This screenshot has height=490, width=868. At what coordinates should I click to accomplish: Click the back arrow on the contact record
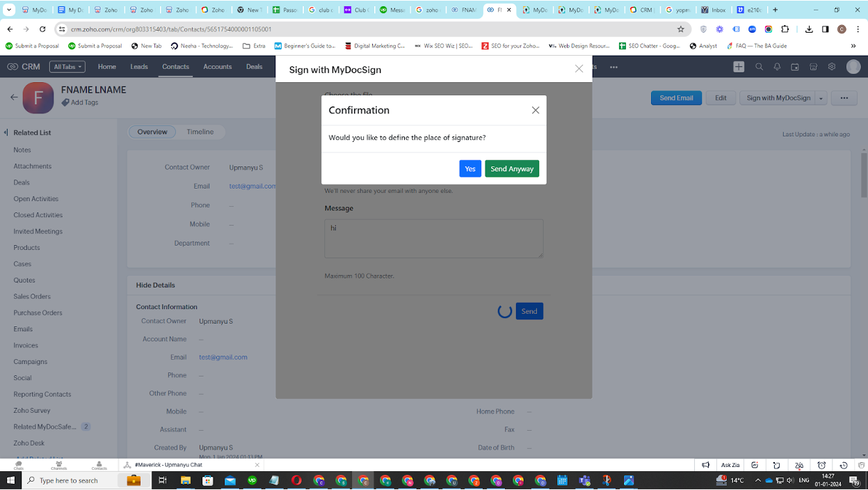coord(14,97)
